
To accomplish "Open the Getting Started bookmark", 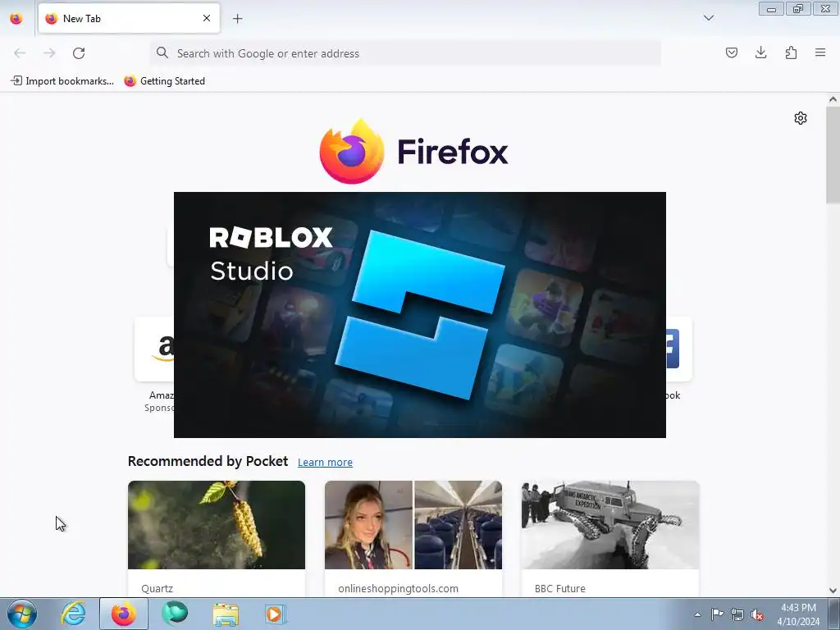I will tap(164, 81).
